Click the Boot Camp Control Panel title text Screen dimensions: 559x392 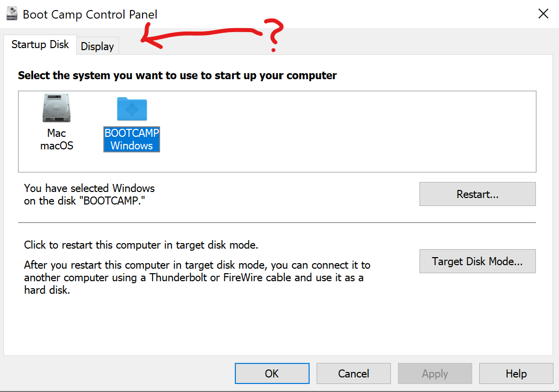(90, 14)
